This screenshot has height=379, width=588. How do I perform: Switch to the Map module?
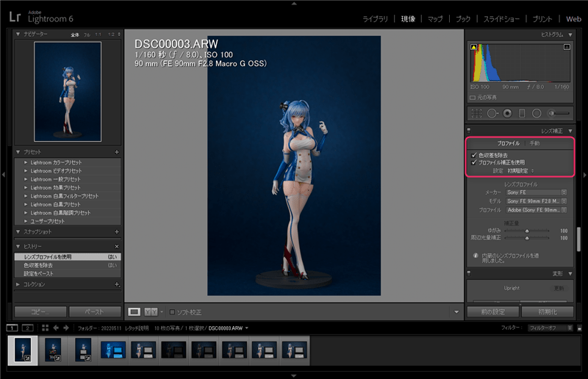[435, 19]
